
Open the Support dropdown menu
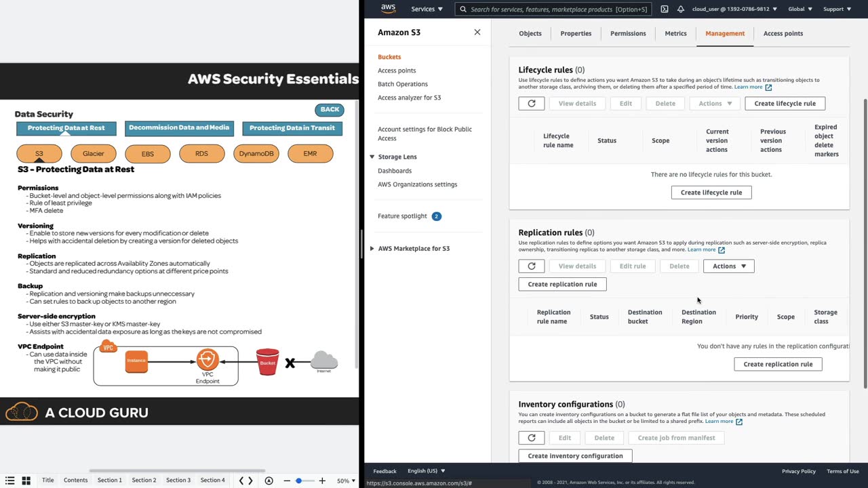837,9
